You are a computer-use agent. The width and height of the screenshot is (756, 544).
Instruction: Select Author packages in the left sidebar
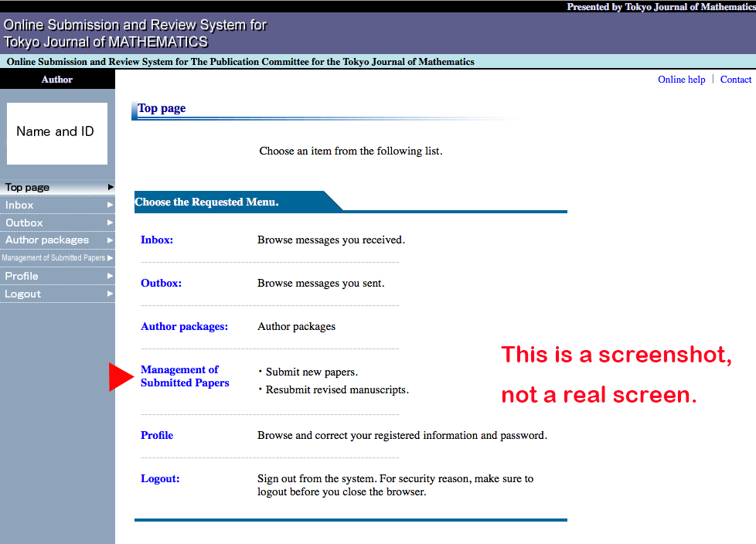pyautogui.click(x=57, y=240)
